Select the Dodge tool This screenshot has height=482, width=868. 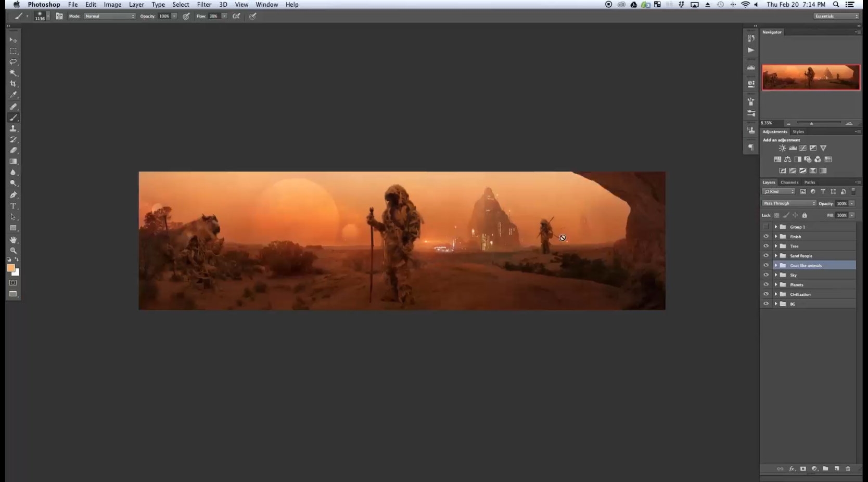point(13,183)
